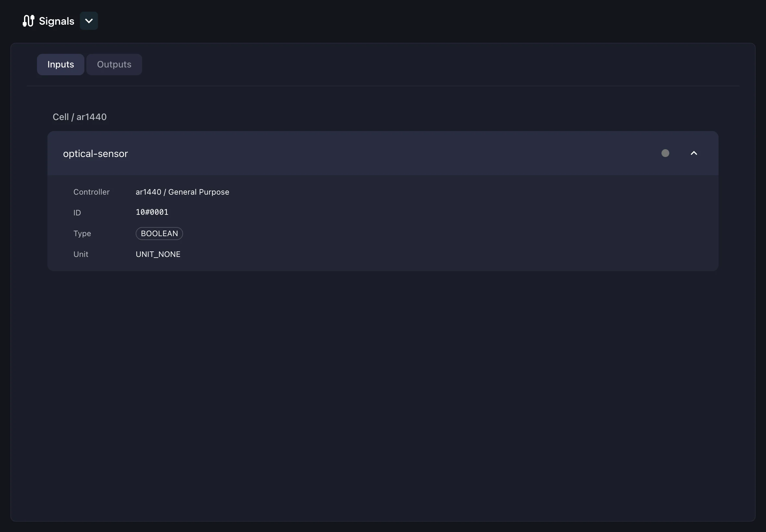Viewport: 766px width, 532px height.
Task: Switch to the Outputs tab
Action: 114,64
